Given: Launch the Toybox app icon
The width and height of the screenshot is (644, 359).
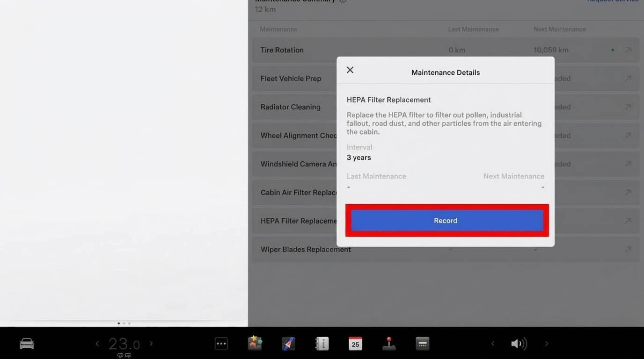Looking at the screenshot, I should click(255, 344).
